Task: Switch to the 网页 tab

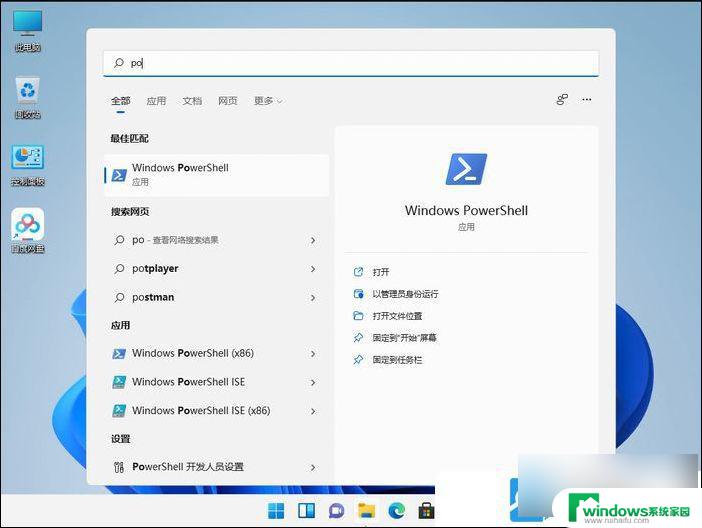Action: click(228, 101)
